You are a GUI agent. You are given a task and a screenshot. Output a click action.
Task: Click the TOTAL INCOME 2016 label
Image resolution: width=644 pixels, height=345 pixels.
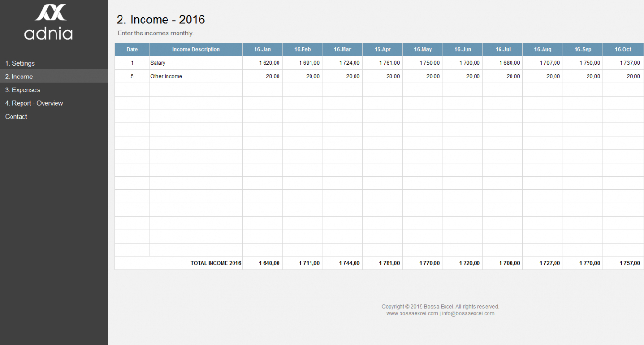pos(216,263)
